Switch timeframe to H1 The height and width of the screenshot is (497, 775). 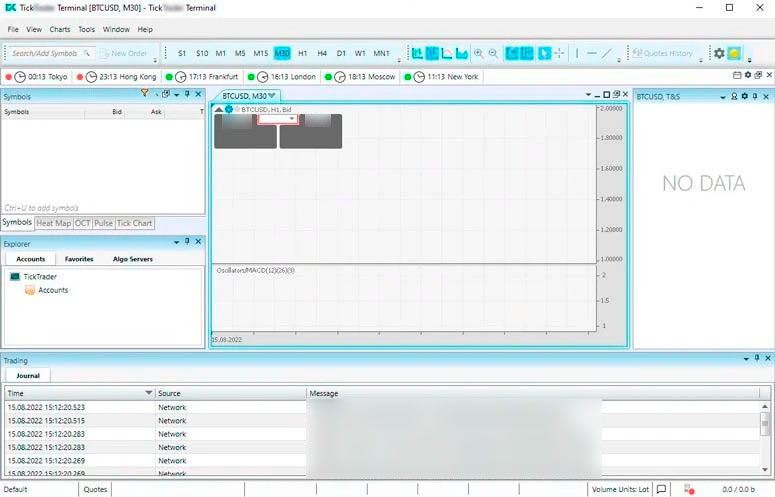point(303,53)
